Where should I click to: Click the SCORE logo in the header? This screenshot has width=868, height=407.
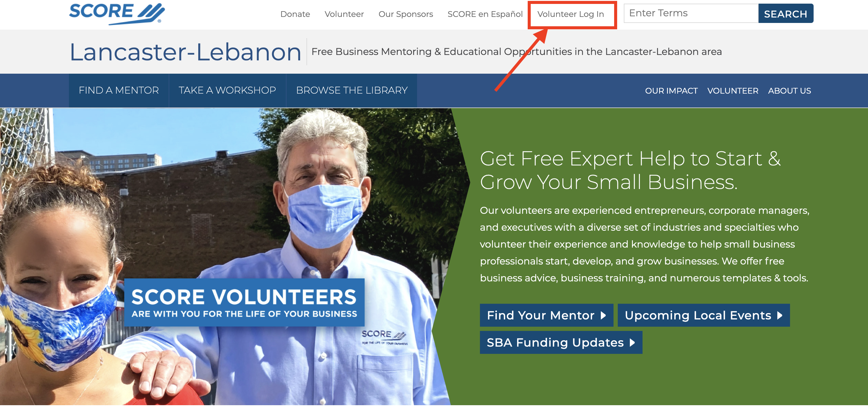pyautogui.click(x=117, y=14)
